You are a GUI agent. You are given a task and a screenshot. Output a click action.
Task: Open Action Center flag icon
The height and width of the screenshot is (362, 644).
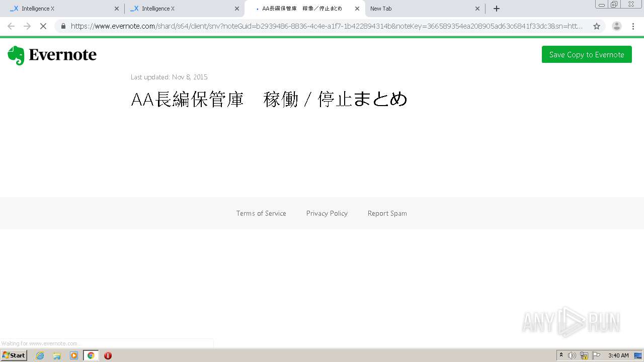click(596, 355)
